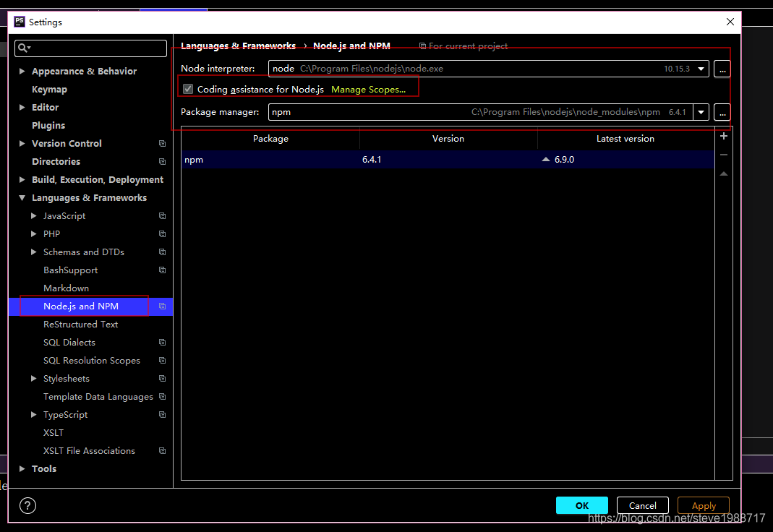Click project-level icon beside Schemas and DTDs
The width and height of the screenshot is (773, 532).
162,252
